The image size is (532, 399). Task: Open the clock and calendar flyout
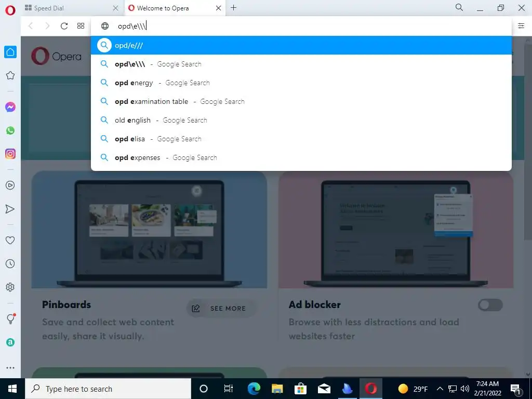[487, 389]
